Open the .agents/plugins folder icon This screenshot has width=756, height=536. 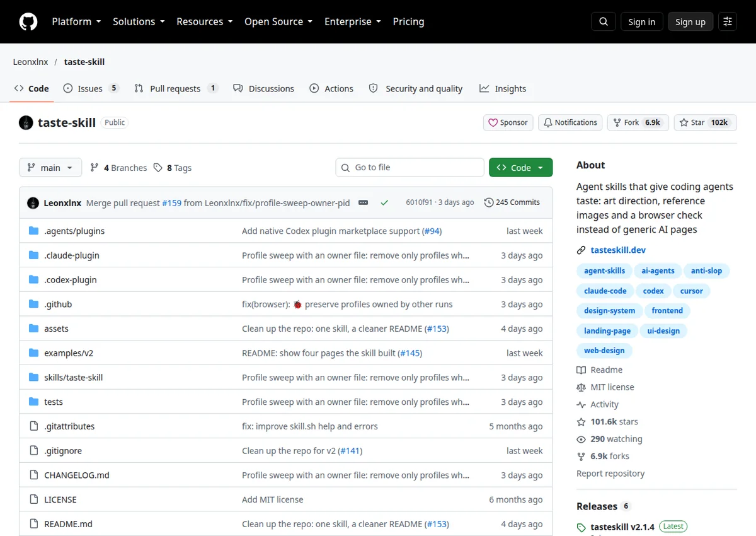(34, 231)
